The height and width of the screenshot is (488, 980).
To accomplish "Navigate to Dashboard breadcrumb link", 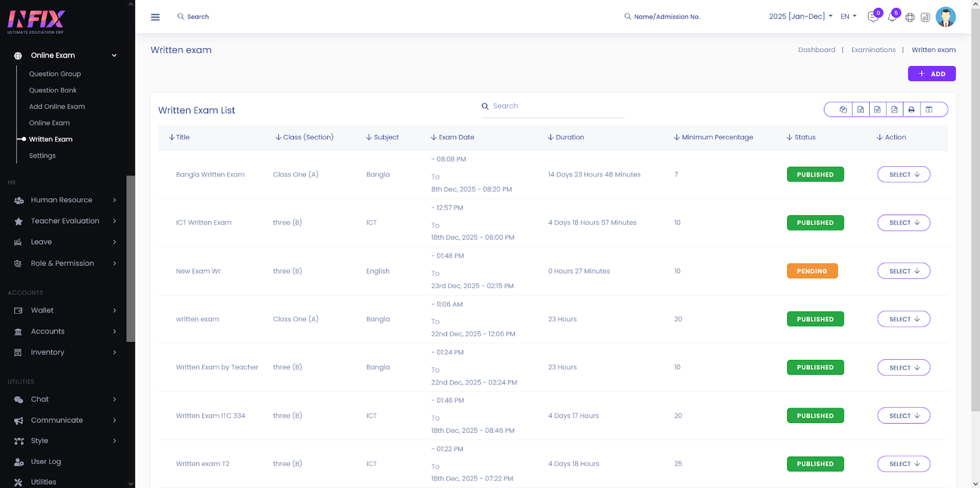I will [816, 50].
